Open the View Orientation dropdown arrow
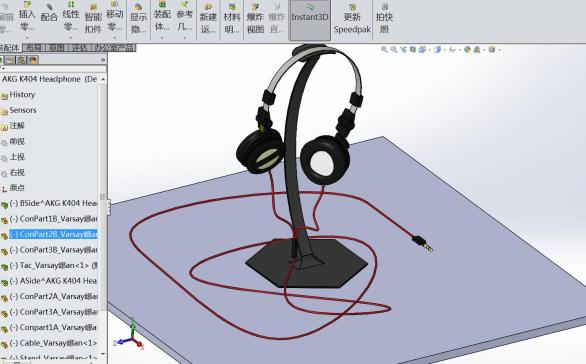Screen dimensions: 586x364 [429, 50]
